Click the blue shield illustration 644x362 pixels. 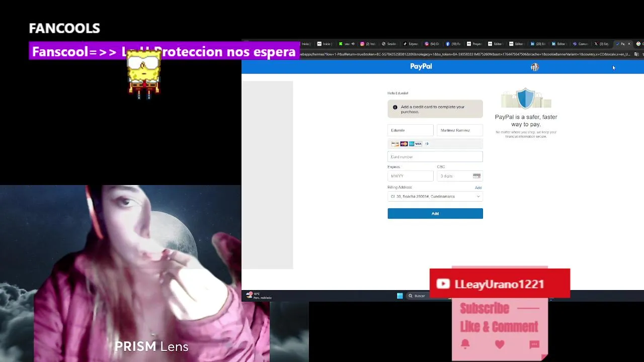(526, 98)
